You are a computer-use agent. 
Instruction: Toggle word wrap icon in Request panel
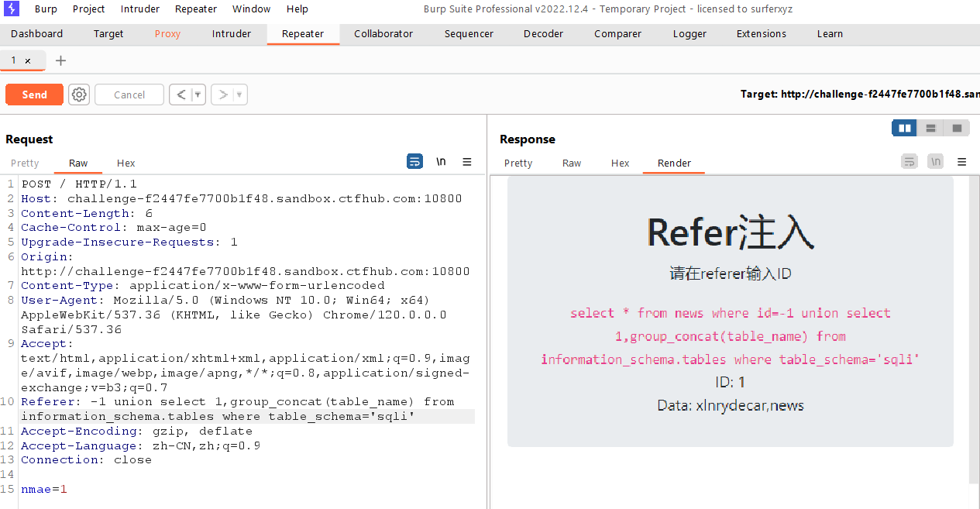click(x=415, y=161)
